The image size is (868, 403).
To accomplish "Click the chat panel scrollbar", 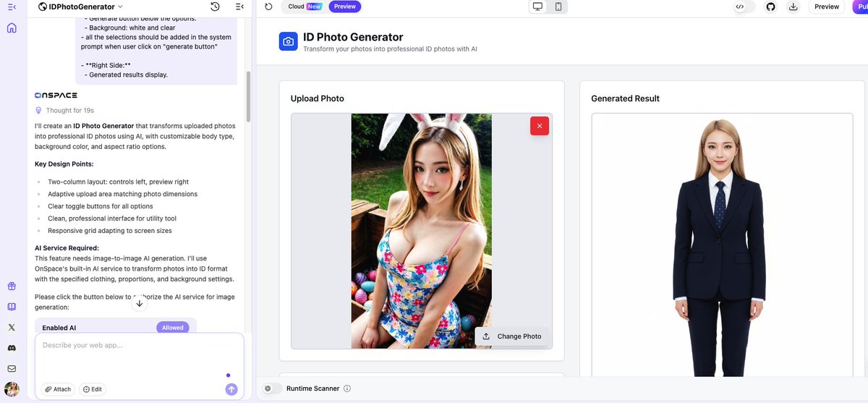I will (249, 96).
